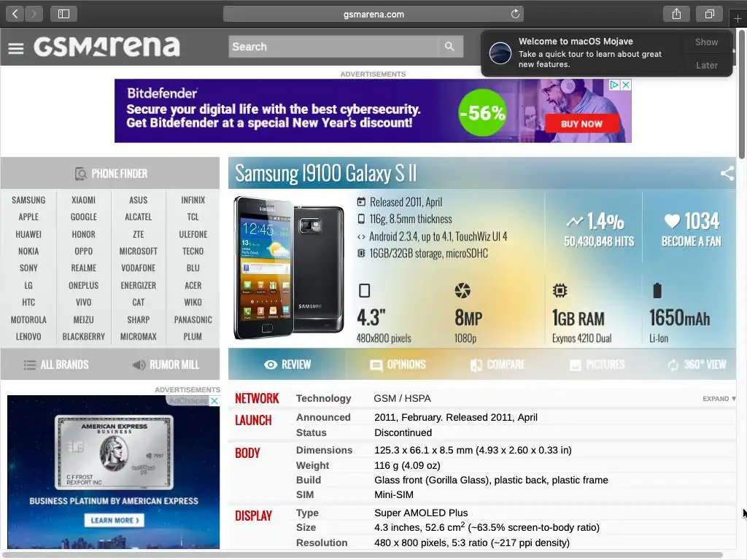
Task: Open the Compare tab
Action: (498, 365)
